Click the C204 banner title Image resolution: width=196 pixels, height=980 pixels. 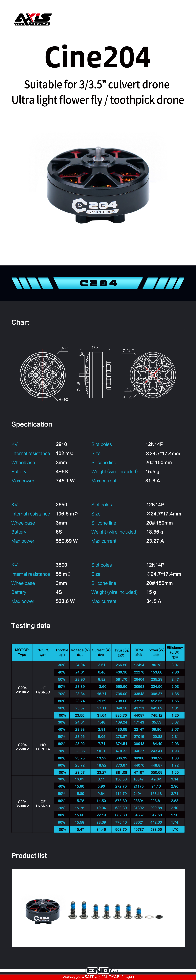click(x=98, y=283)
